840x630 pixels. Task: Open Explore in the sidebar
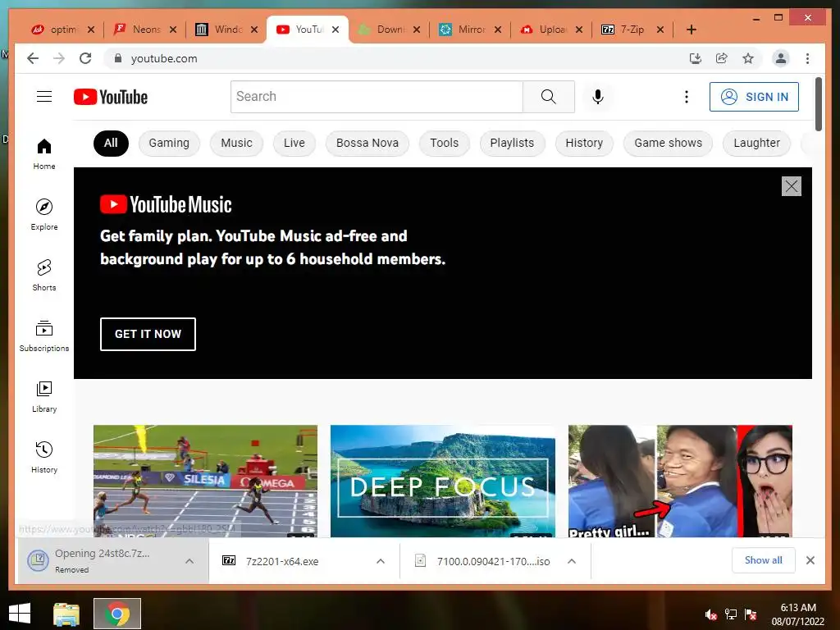[44, 215]
